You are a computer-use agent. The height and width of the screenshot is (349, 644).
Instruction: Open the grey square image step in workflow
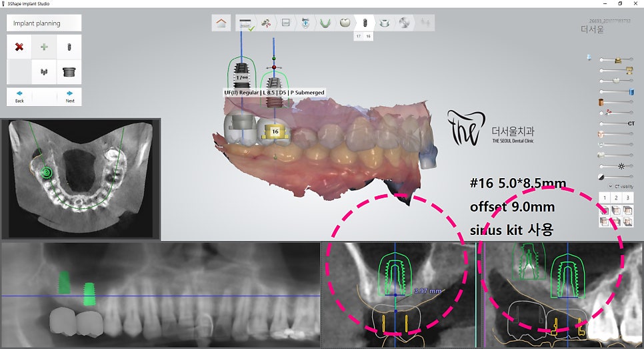[x=286, y=23]
